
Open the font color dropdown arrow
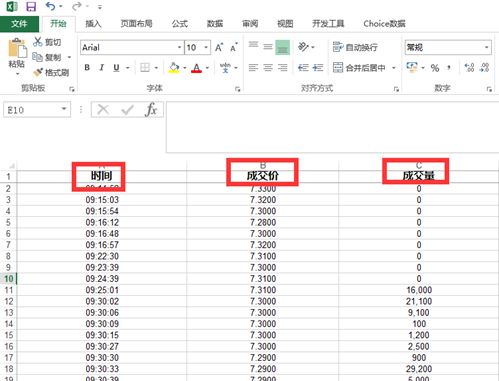click(x=207, y=68)
